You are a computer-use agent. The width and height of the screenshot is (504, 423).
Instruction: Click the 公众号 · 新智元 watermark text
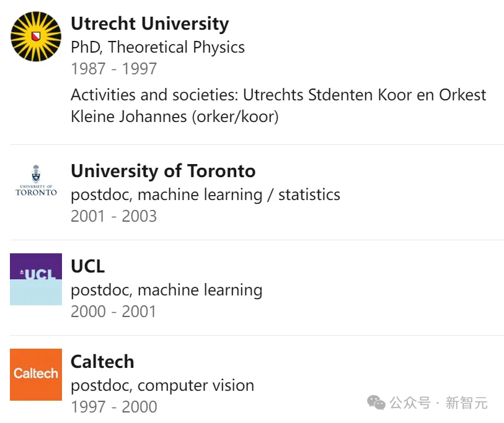pos(439,403)
